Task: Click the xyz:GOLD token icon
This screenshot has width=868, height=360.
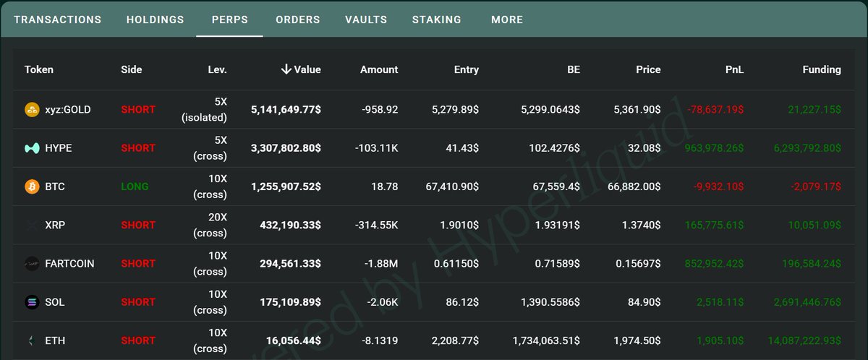Action: pos(32,110)
